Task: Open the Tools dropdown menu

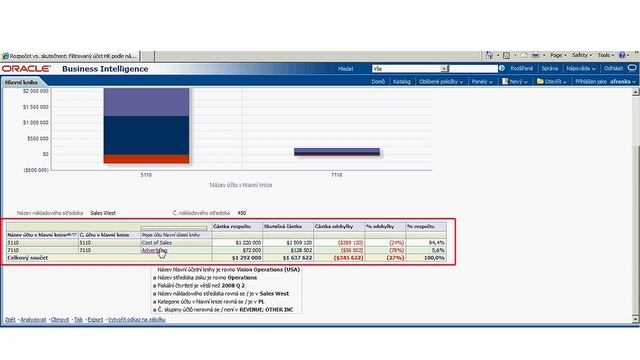Action: coord(606,55)
